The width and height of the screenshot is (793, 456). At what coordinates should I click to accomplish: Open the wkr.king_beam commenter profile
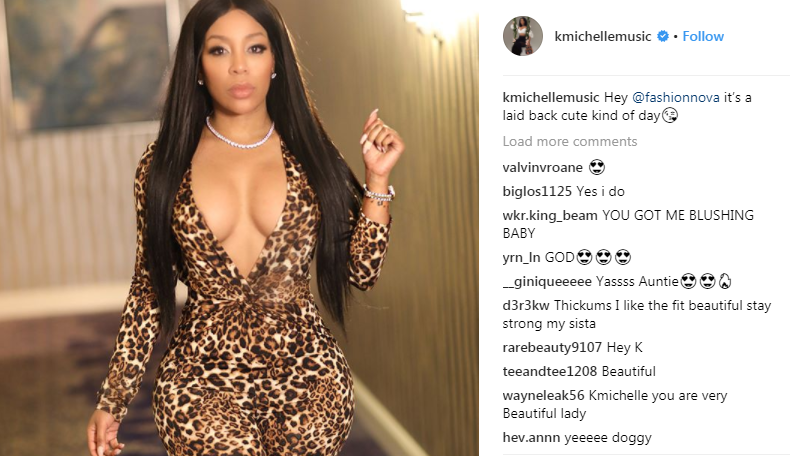pyautogui.click(x=550, y=216)
